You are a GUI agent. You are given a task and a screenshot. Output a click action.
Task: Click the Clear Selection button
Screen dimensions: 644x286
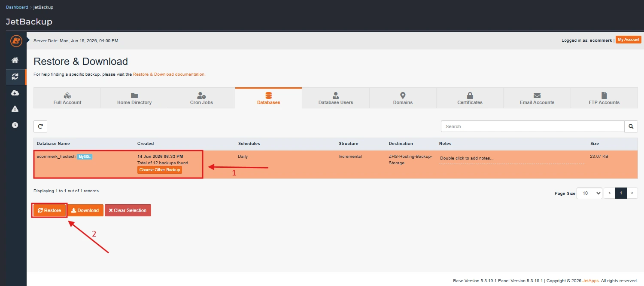[x=128, y=210]
